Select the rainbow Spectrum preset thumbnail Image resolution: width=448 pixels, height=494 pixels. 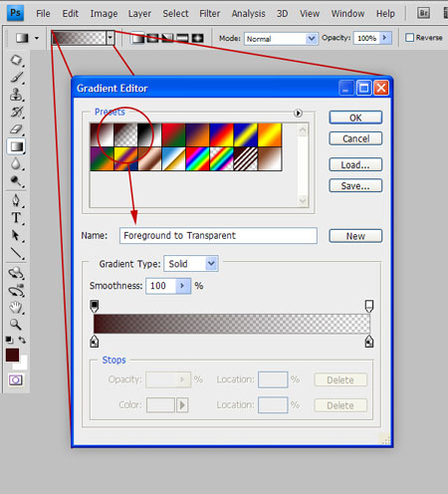197,158
